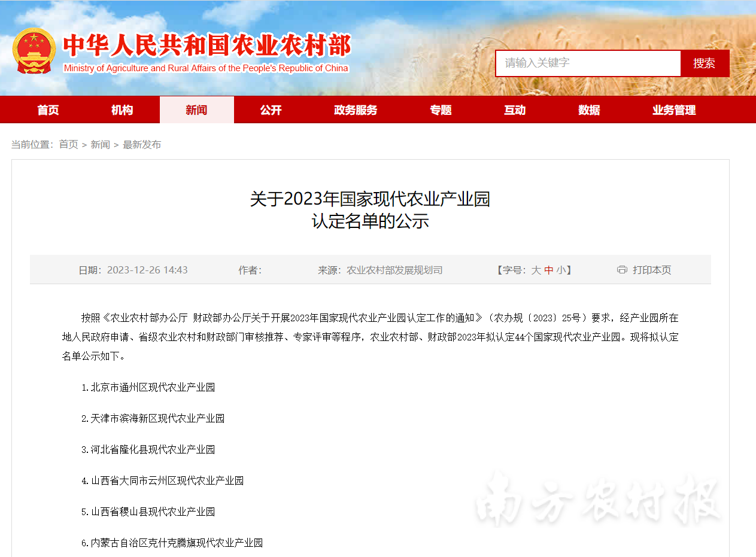Viewport: 756px width, 557px height.
Task: Open the 公开 navigation menu item
Action: click(271, 110)
